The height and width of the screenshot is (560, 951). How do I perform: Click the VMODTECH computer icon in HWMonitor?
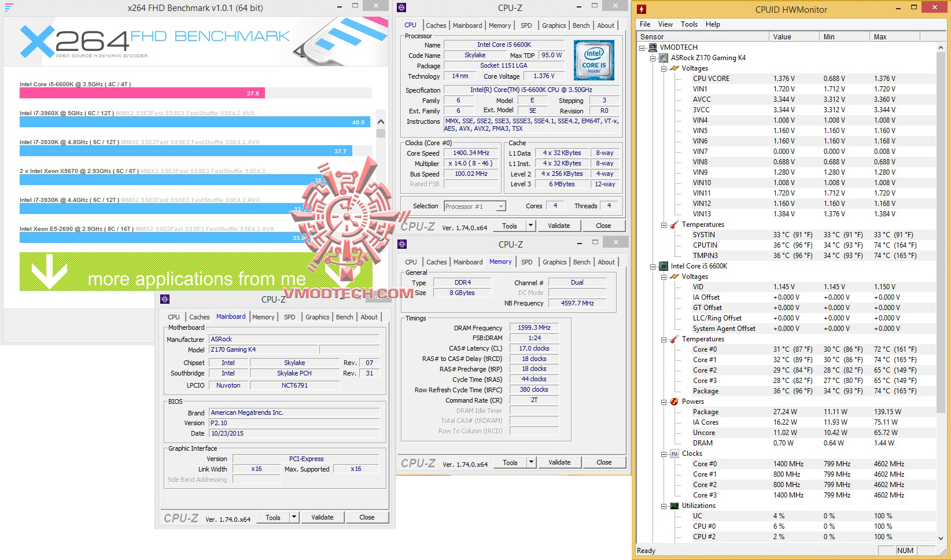[x=653, y=47]
